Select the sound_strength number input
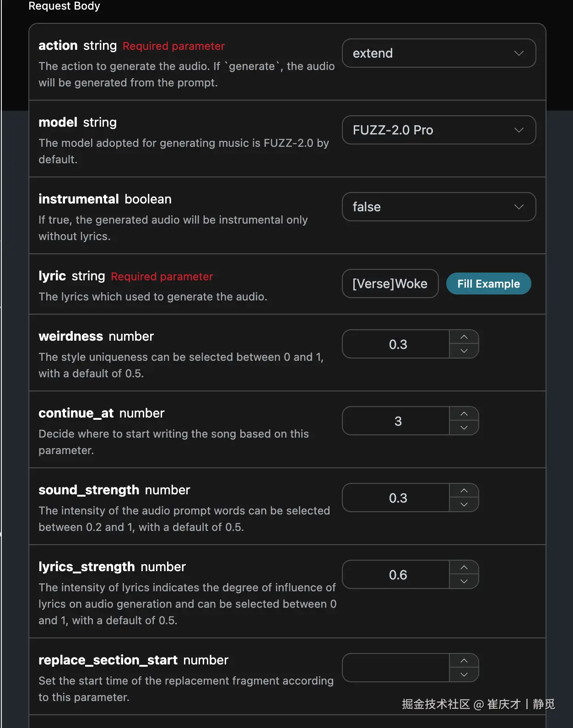573x728 pixels. (396, 498)
